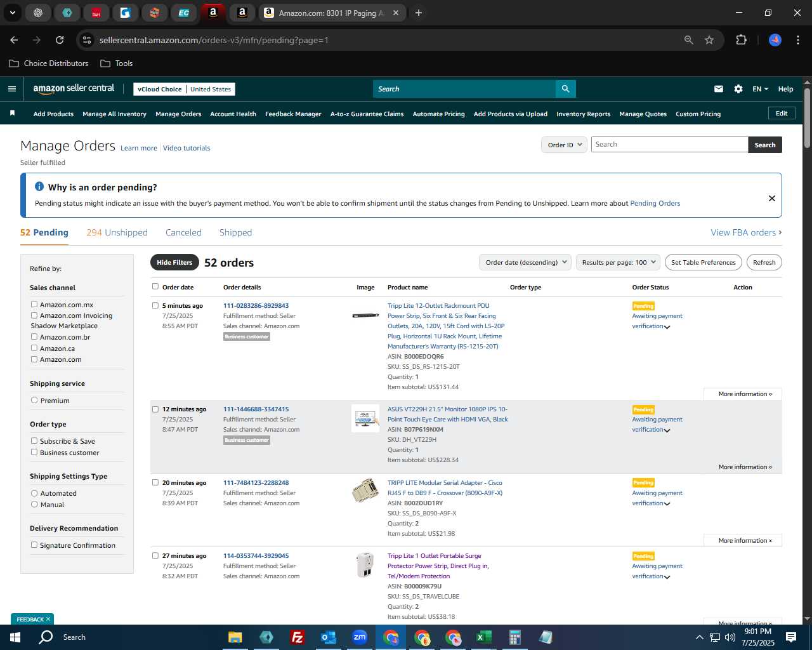Viewport: 812px width, 650px height.
Task: Open Excel from taskbar
Action: [483, 637]
